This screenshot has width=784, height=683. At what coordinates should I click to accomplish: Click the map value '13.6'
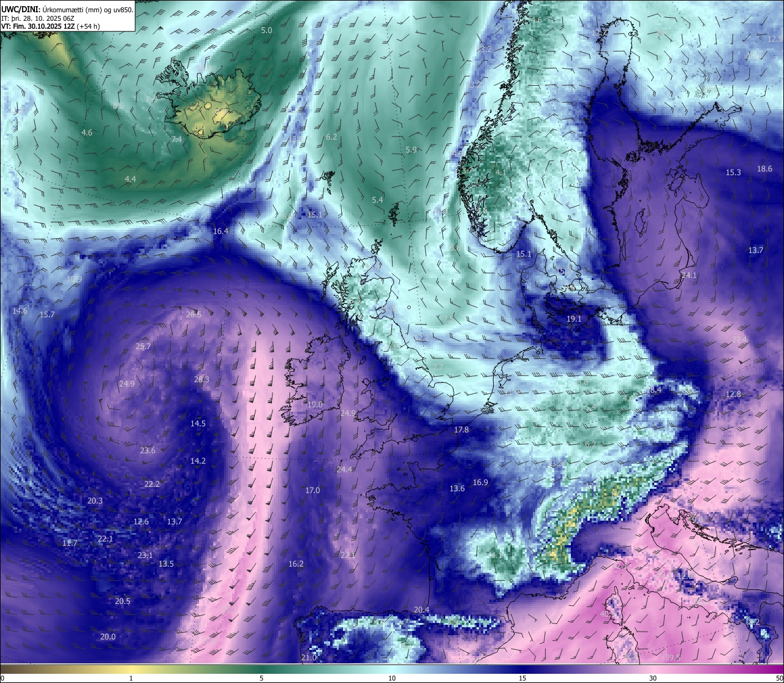tap(457, 488)
